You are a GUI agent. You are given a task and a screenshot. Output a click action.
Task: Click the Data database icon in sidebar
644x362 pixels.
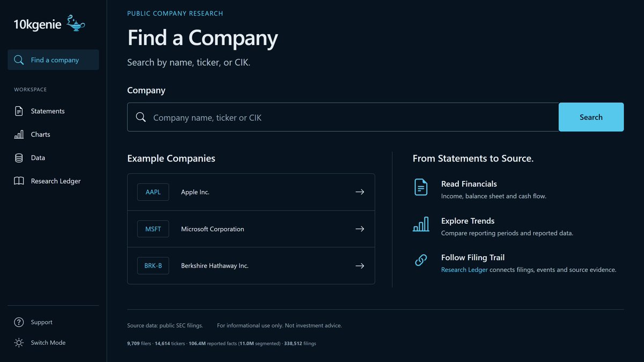[x=19, y=158]
